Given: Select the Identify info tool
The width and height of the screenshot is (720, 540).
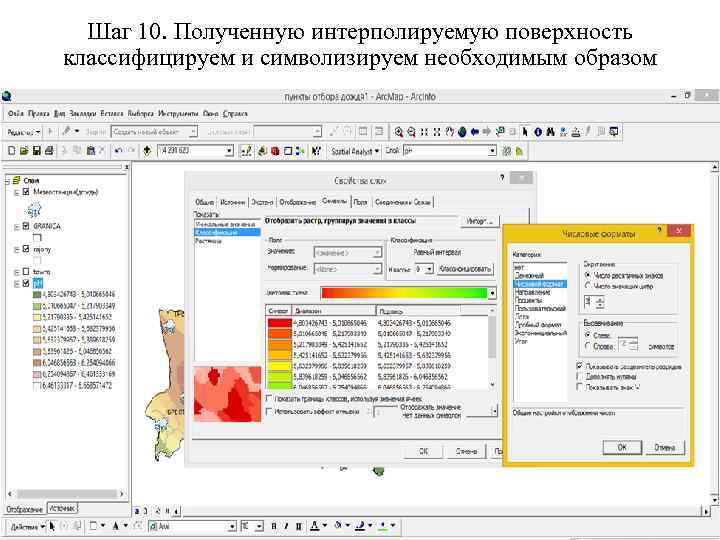Looking at the screenshot, I should [538, 132].
